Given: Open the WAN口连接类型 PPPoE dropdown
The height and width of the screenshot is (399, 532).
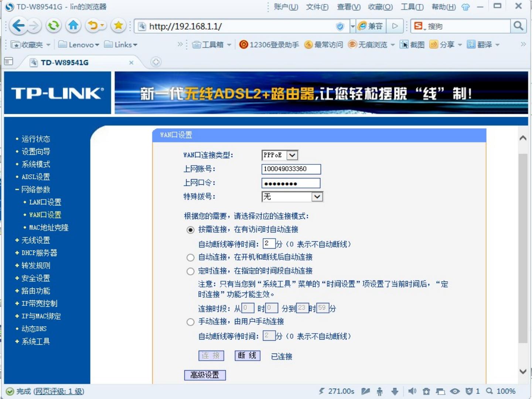Looking at the screenshot, I should click(280, 155).
